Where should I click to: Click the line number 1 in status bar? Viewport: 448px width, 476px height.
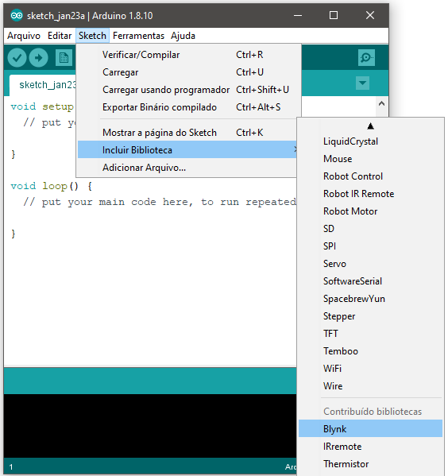pyautogui.click(x=11, y=467)
